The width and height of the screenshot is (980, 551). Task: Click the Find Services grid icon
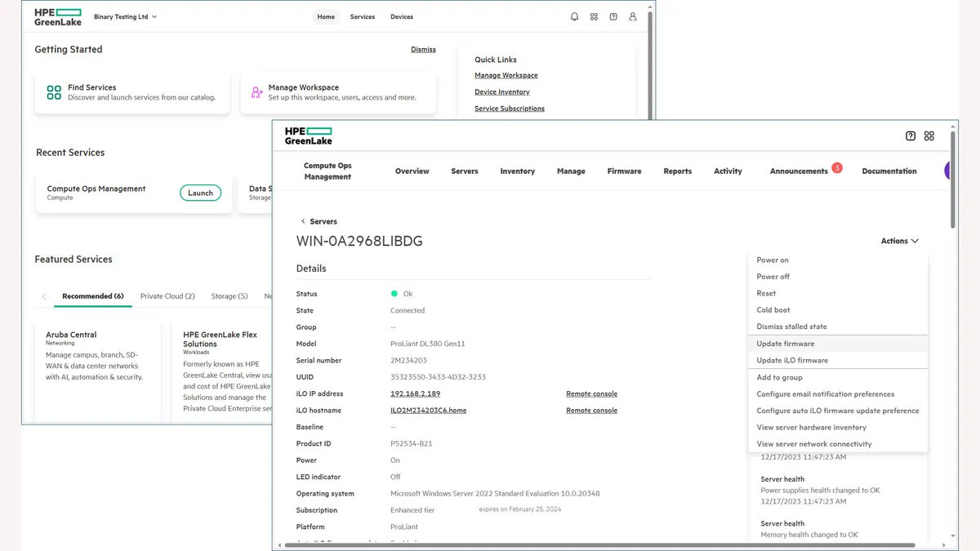[x=54, y=92]
